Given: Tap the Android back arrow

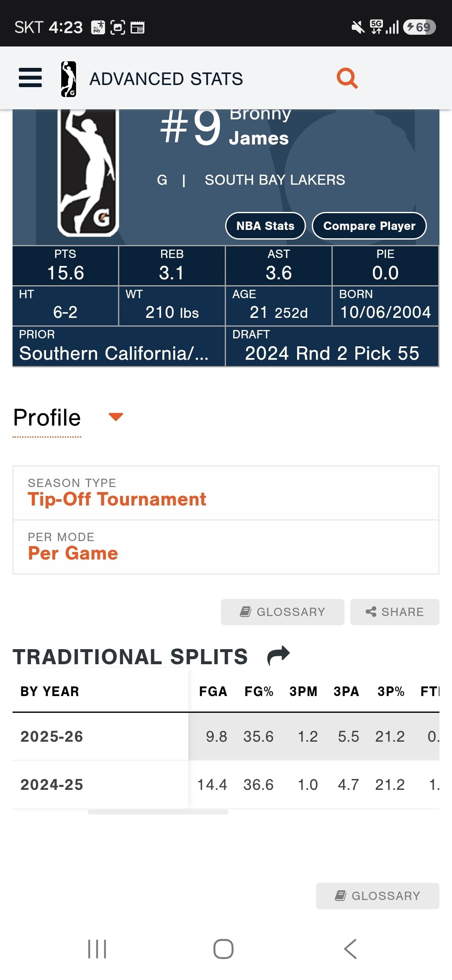Looking at the screenshot, I should point(350,949).
